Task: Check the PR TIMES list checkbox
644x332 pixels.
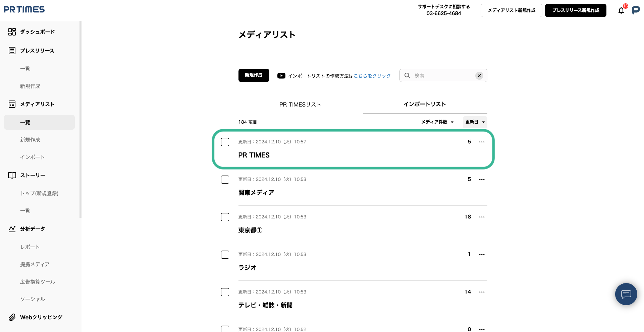Action: pos(225,142)
